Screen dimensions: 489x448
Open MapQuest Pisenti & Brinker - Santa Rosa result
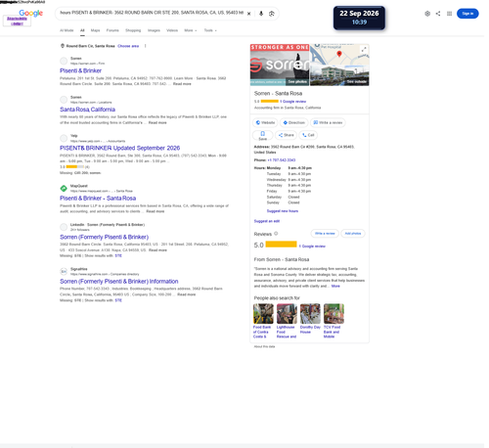pos(99,200)
